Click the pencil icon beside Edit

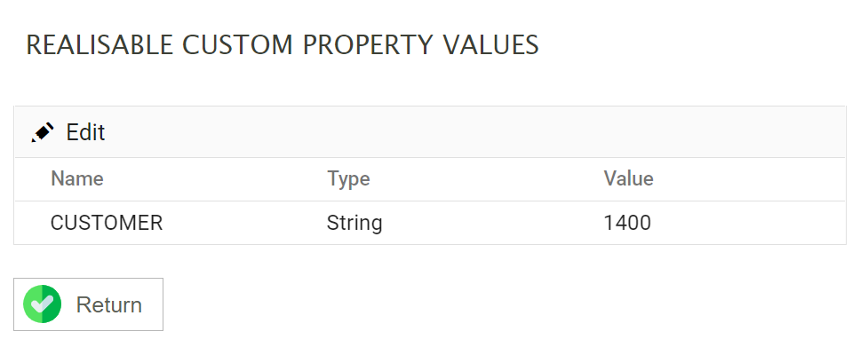point(43,132)
